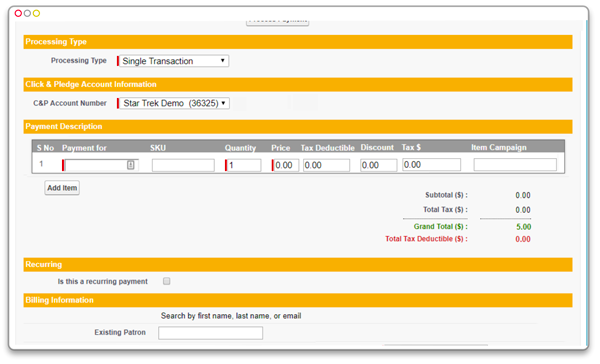600x364 pixels.
Task: Click the Quantity field showing 1
Action: [244, 165]
